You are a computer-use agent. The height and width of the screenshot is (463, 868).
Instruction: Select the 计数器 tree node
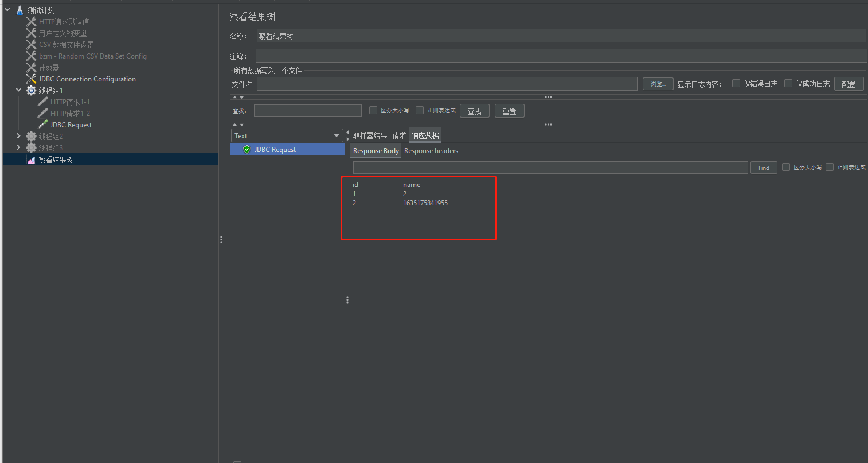[x=49, y=68]
